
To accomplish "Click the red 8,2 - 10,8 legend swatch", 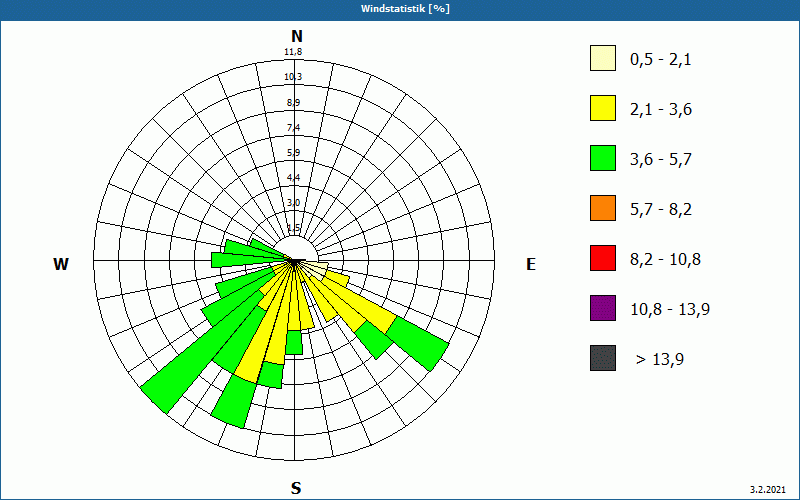I will click(603, 258).
